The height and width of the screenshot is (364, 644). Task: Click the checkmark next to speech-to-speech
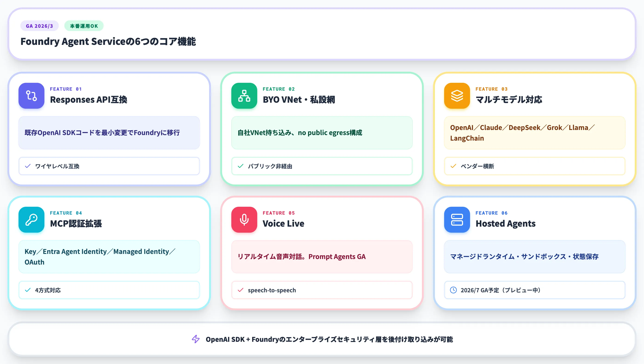[241, 290]
